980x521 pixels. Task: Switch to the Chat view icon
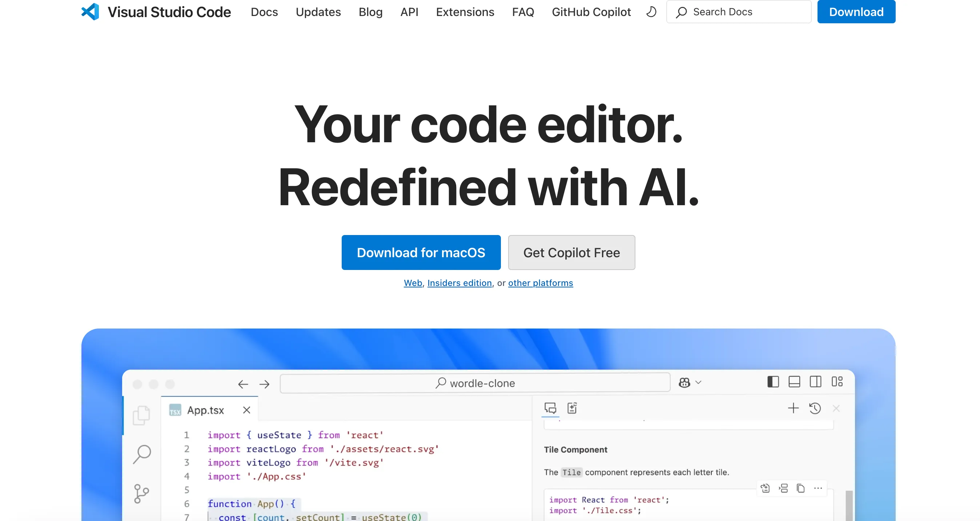[550, 408]
